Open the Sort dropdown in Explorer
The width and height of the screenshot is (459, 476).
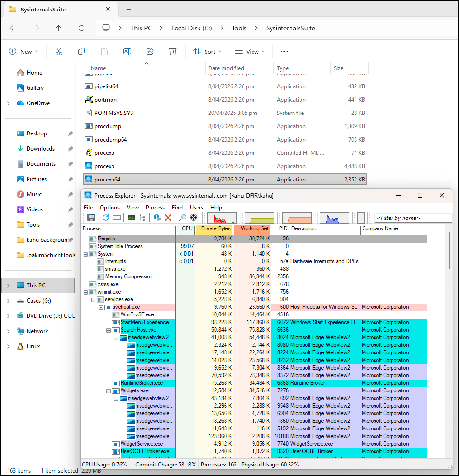click(207, 52)
